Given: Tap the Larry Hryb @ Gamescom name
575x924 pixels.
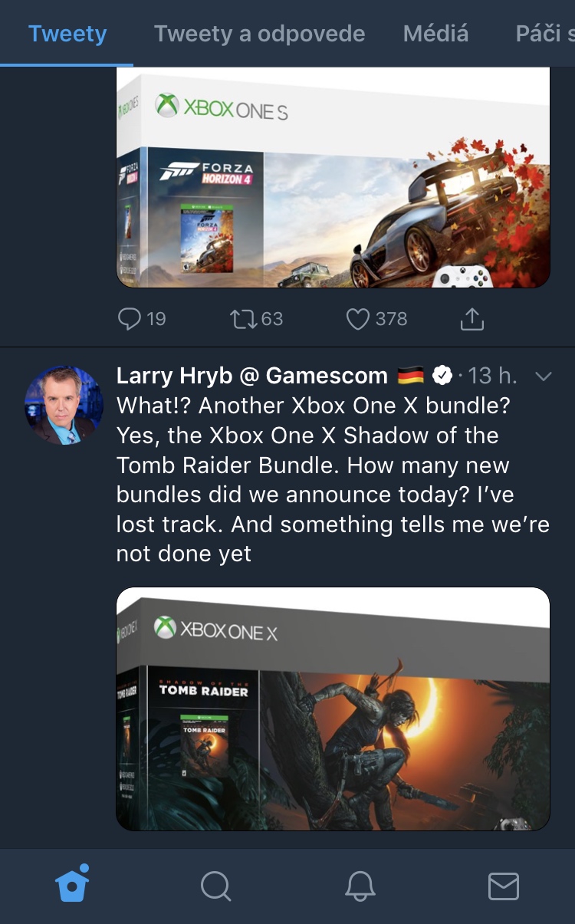Looking at the screenshot, I should coord(251,376).
